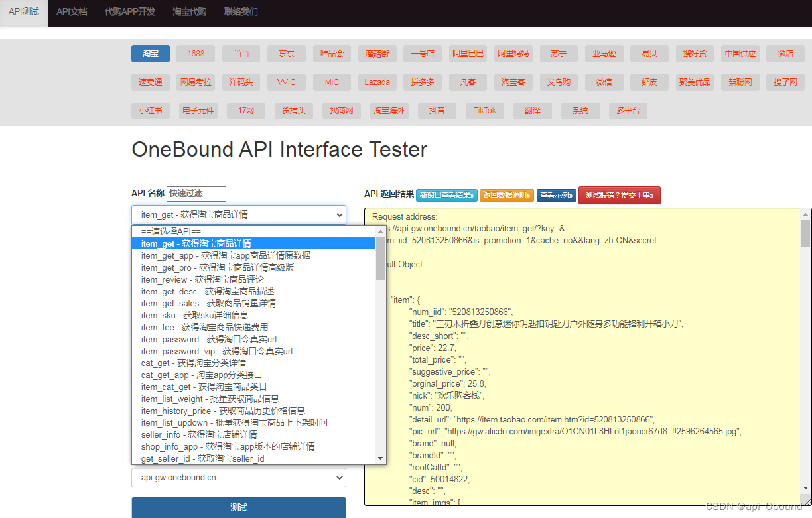The image size is (812, 518).
Task: Choose the 速卖通 platform button
Action: point(151,82)
